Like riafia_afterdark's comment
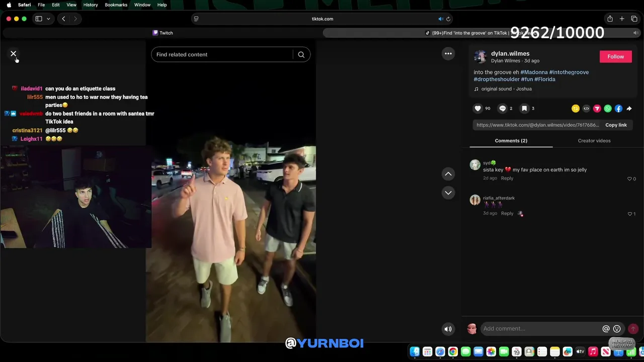 pyautogui.click(x=629, y=214)
